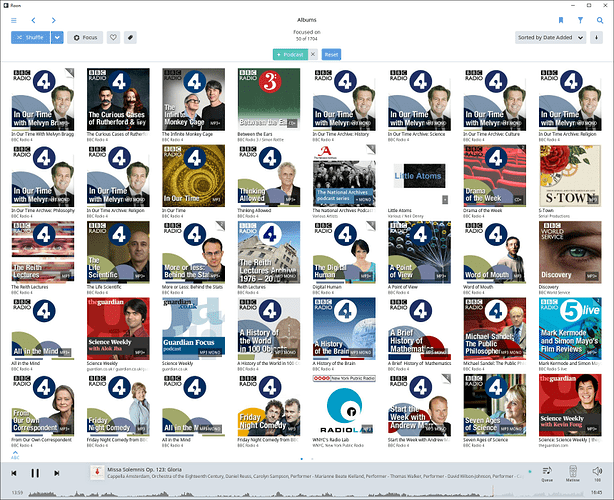Open A Brief History of Mathematics cover

coord(419,329)
